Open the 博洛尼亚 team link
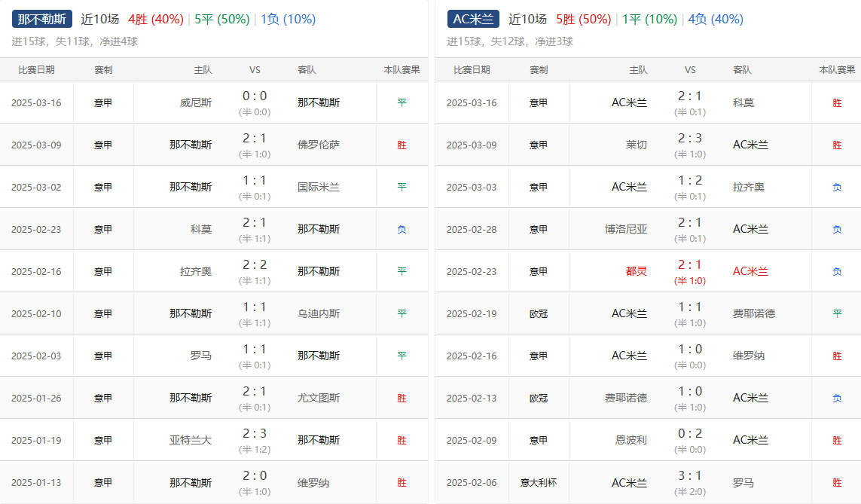861x504 pixels. [626, 230]
